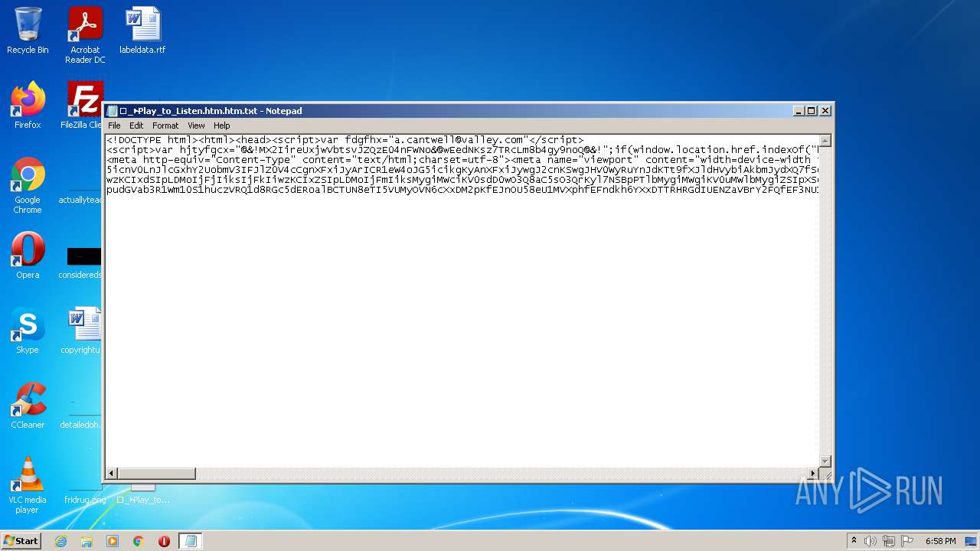
Task: Open Action Center flag icon in tray
Action: (x=908, y=541)
